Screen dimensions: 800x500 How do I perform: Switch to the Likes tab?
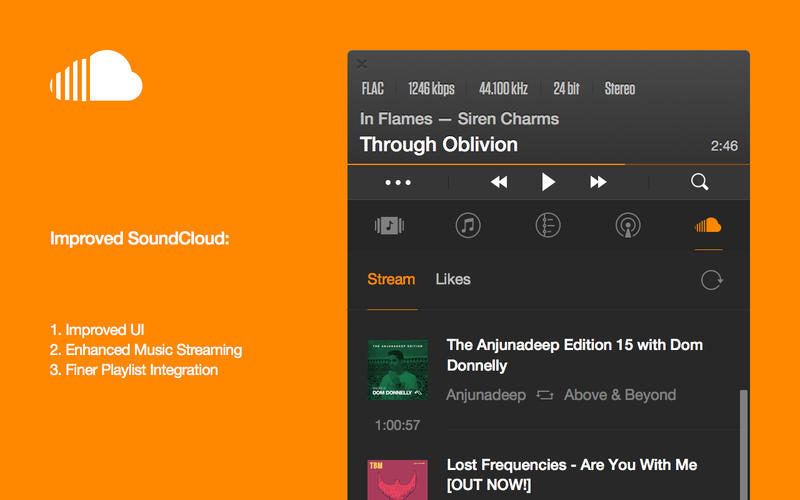(453, 280)
